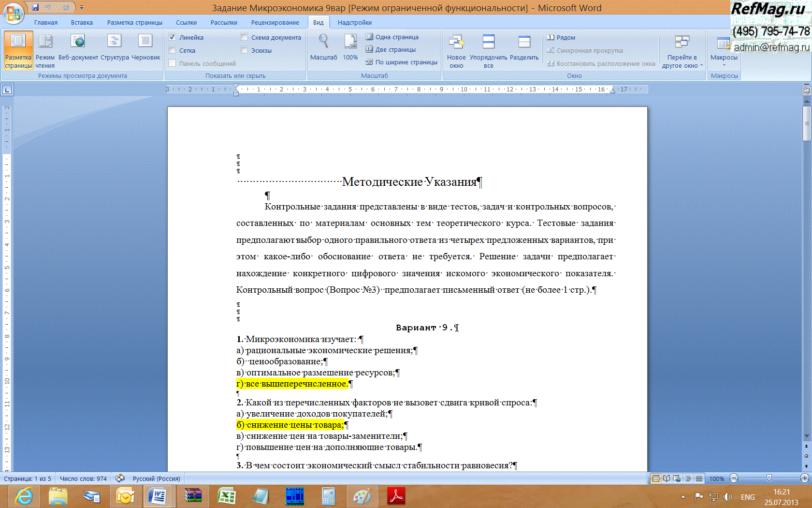Enable the Сетка gridlines checkbox
The height and width of the screenshot is (508, 812).
coord(172,50)
